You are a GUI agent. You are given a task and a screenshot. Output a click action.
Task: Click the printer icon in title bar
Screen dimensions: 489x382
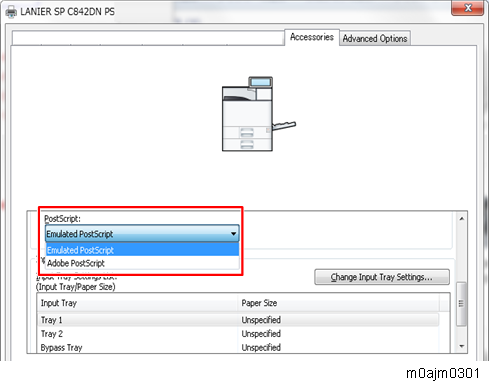(11, 12)
